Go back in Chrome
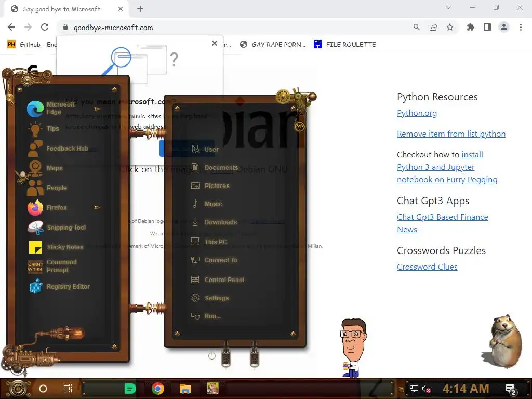Image resolution: width=532 pixels, height=399 pixels. [x=11, y=27]
